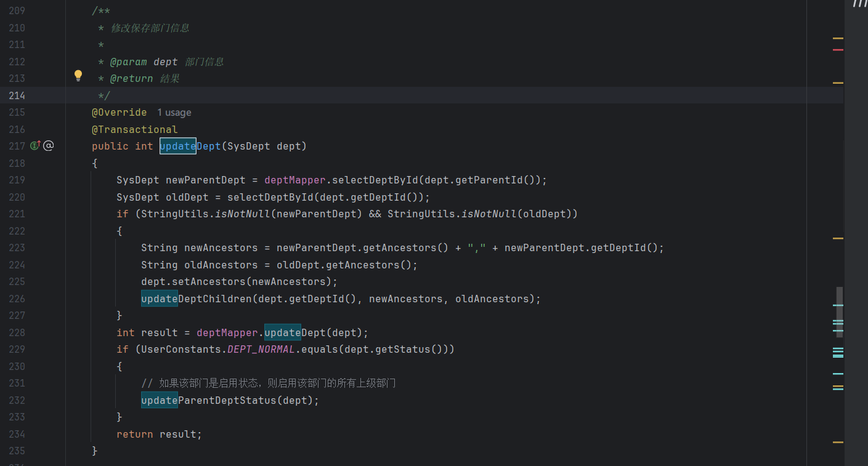Image resolution: width=868 pixels, height=466 pixels.
Task: Click the setAncestors method call
Action: pos(206,281)
